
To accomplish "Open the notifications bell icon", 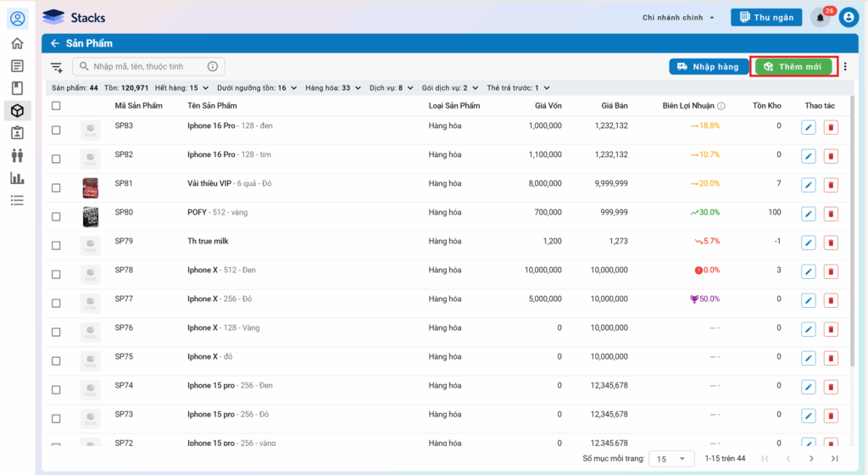I will (820, 18).
